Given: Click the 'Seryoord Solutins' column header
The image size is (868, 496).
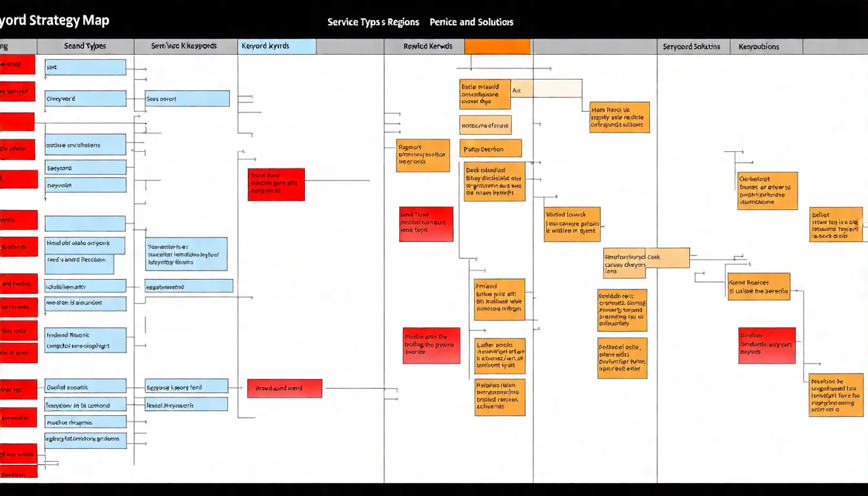Looking at the screenshot, I should [693, 46].
